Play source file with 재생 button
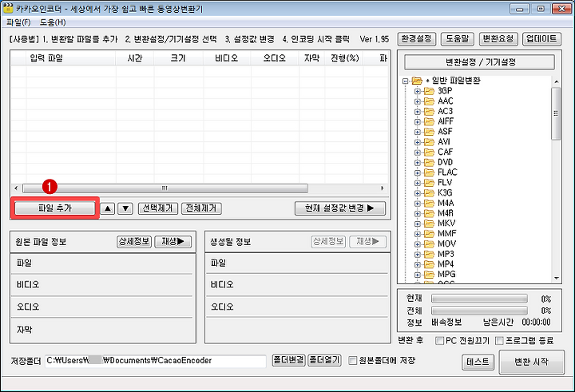 pos(173,241)
